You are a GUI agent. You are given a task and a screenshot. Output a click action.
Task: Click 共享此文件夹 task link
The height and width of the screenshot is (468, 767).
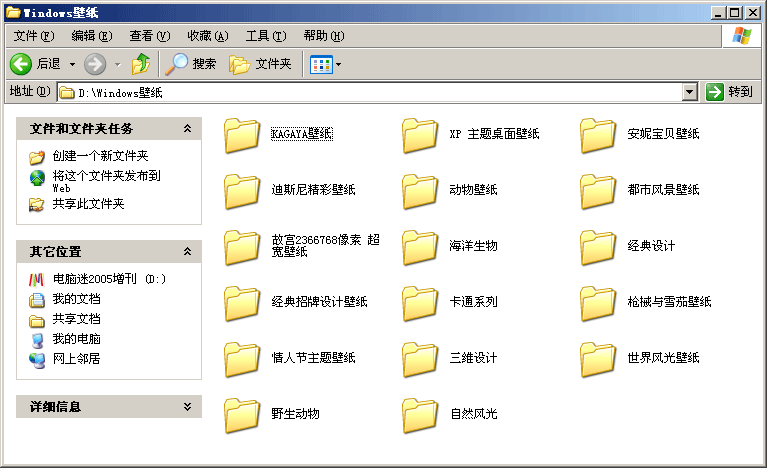pyautogui.click(x=89, y=204)
